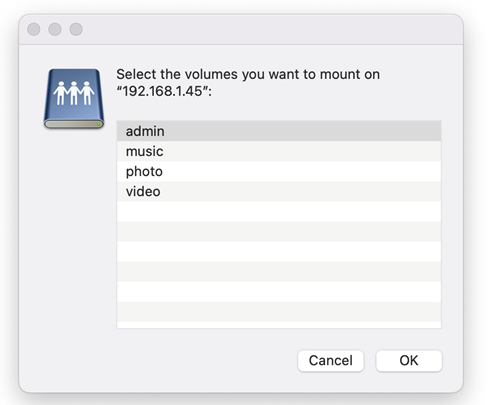Click the disabled minimize window button
The image size is (494, 405).
tap(55, 29)
